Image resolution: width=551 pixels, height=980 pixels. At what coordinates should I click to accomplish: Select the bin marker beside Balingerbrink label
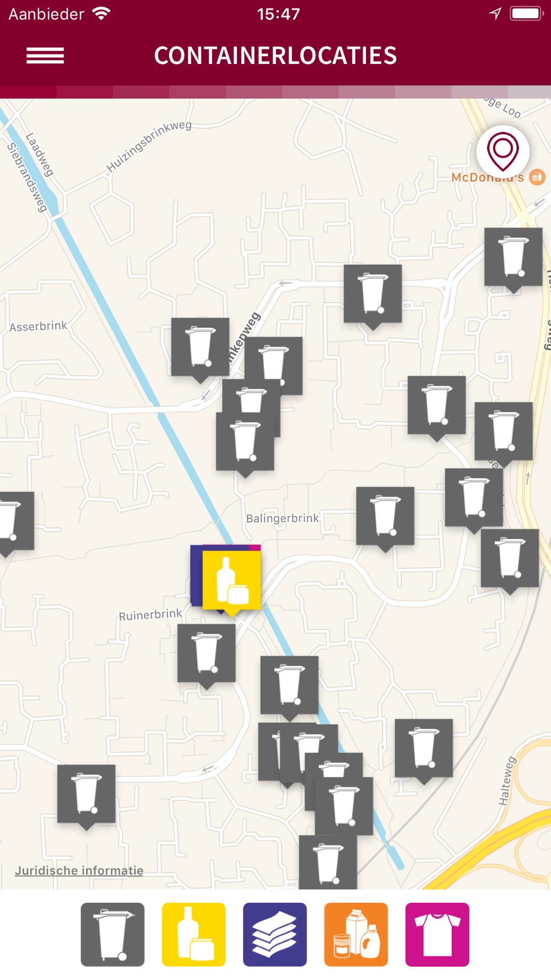click(385, 518)
